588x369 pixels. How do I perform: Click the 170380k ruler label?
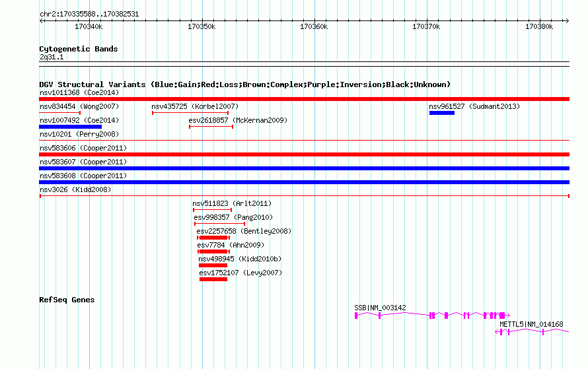tap(539, 26)
